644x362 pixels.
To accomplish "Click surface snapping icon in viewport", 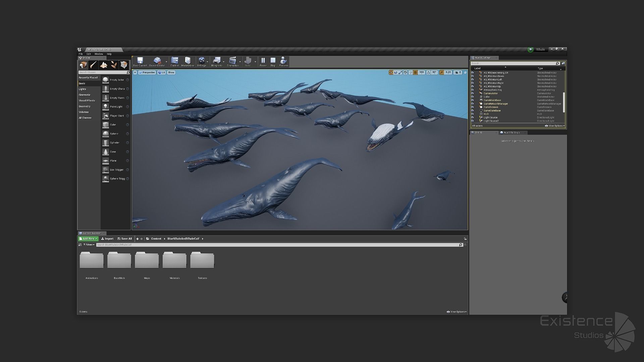I will pyautogui.click(x=411, y=72).
